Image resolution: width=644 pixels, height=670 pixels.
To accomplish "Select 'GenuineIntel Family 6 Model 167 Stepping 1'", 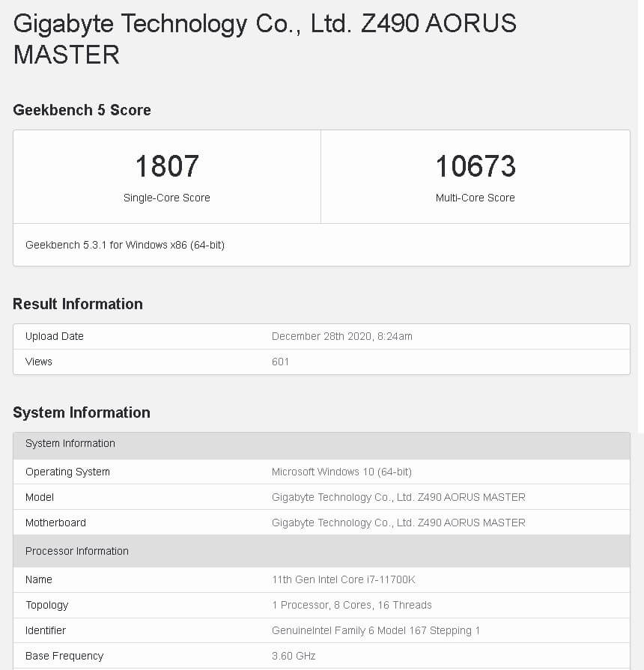I will tap(376, 630).
